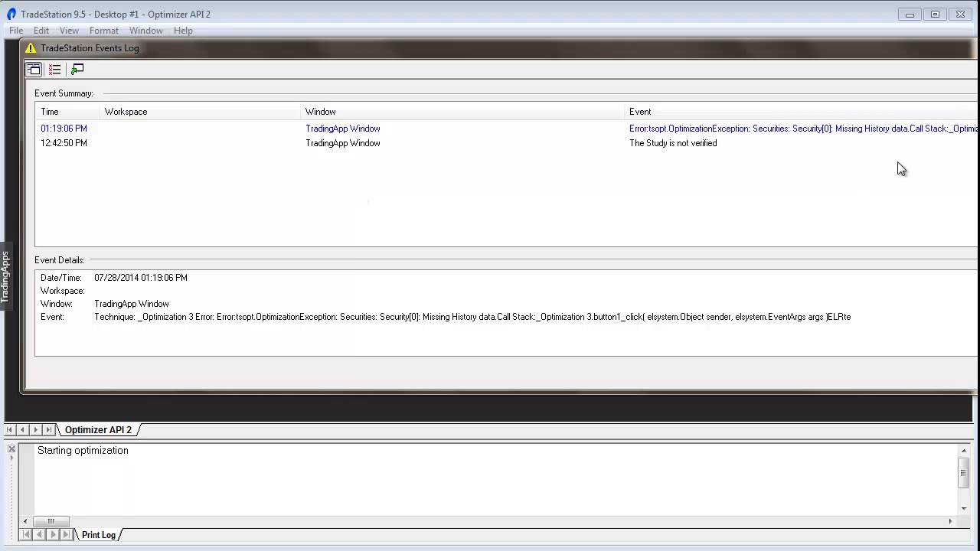The height and width of the screenshot is (551, 980).
Task: Click the print log scroll up arrow
Action: 963,452
